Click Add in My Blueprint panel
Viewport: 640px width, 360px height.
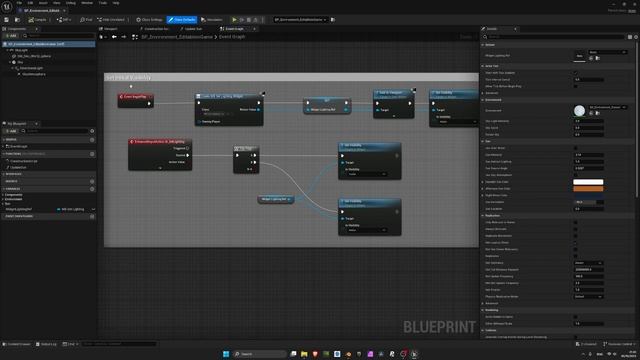[x=11, y=131]
